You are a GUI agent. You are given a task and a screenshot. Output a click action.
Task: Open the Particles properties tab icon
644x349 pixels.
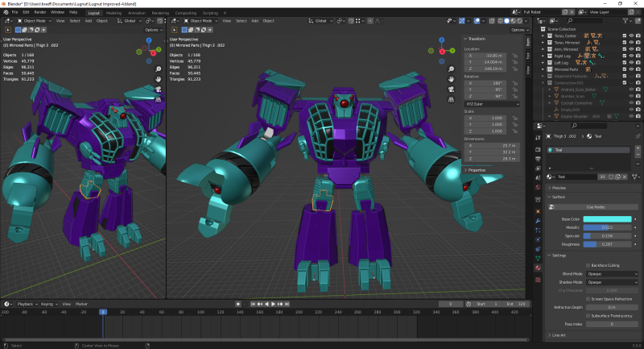coord(538,231)
